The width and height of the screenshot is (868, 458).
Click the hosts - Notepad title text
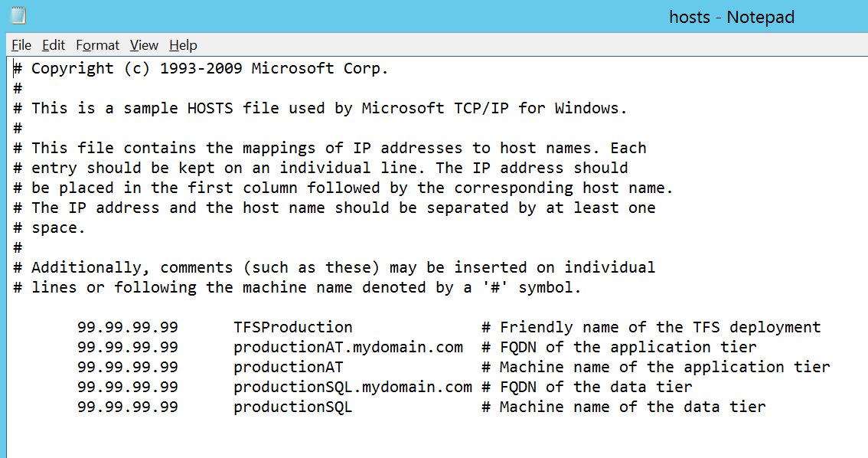tap(731, 17)
